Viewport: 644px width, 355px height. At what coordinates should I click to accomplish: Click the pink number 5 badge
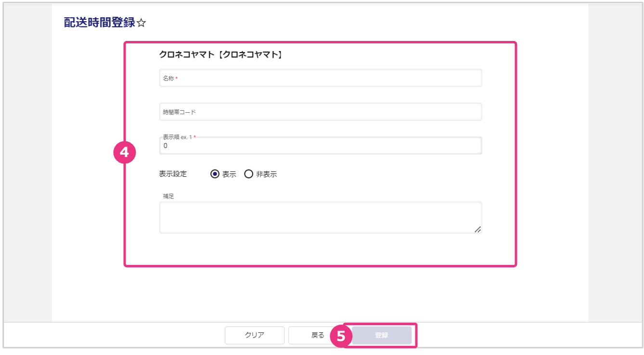point(341,336)
